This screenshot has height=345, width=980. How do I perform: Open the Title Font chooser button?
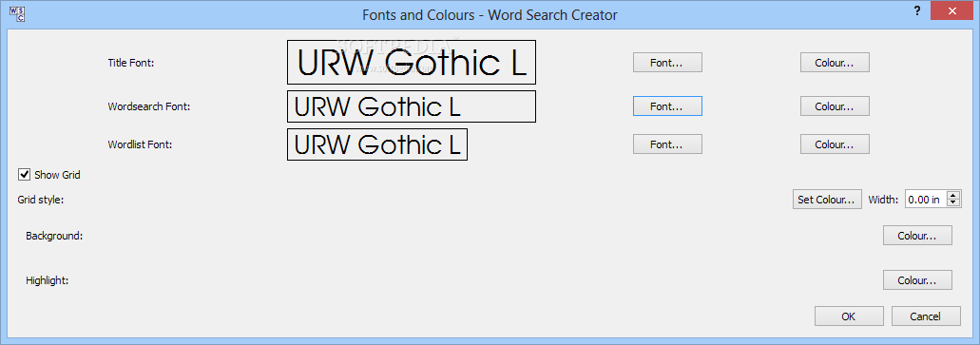tap(667, 63)
